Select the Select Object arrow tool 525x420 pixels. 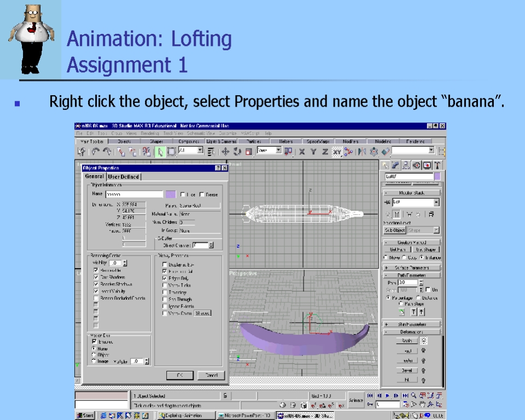(x=161, y=151)
